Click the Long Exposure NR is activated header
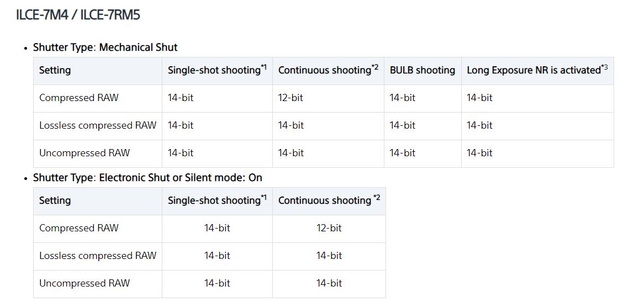The height and width of the screenshot is (302, 644). click(533, 71)
